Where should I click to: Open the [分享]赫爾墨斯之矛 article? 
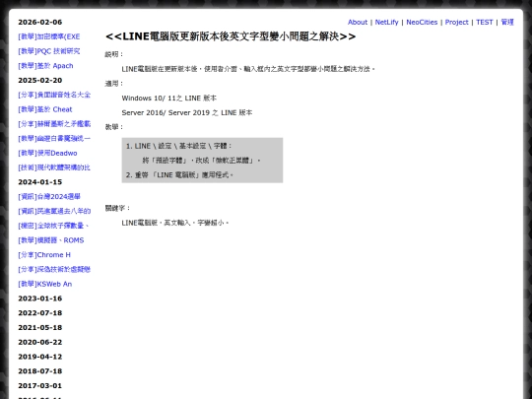(x=54, y=124)
